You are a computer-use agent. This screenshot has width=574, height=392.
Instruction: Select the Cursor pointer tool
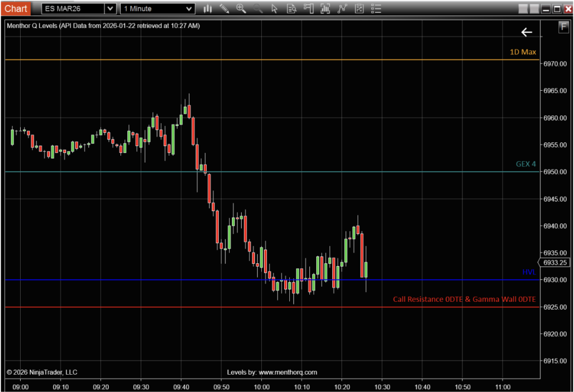coord(274,8)
